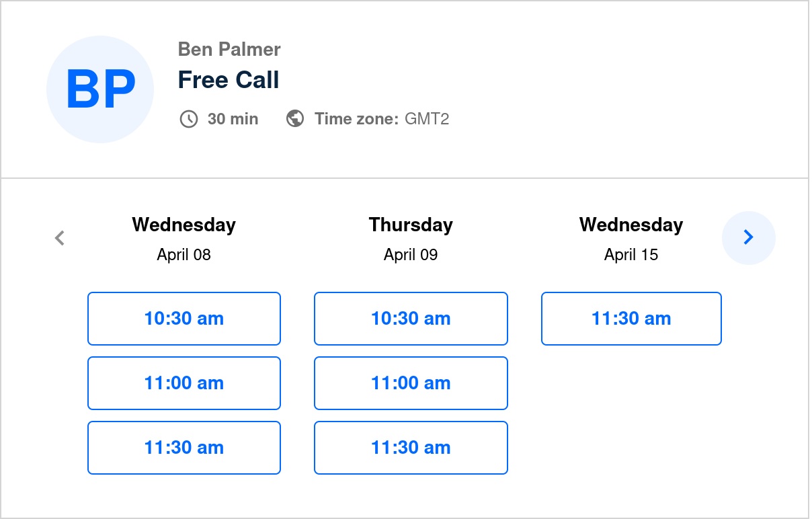The height and width of the screenshot is (519, 812).
Task: Pick 11:30 am on Wednesday April 15
Action: point(631,319)
